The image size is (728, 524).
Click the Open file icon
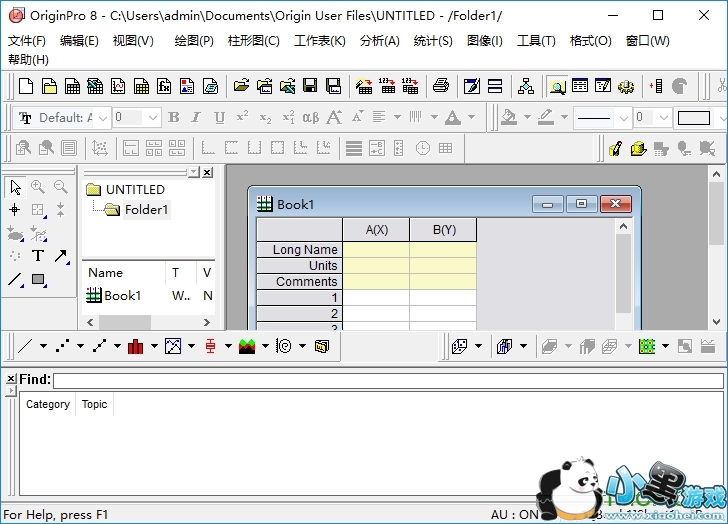(241, 86)
